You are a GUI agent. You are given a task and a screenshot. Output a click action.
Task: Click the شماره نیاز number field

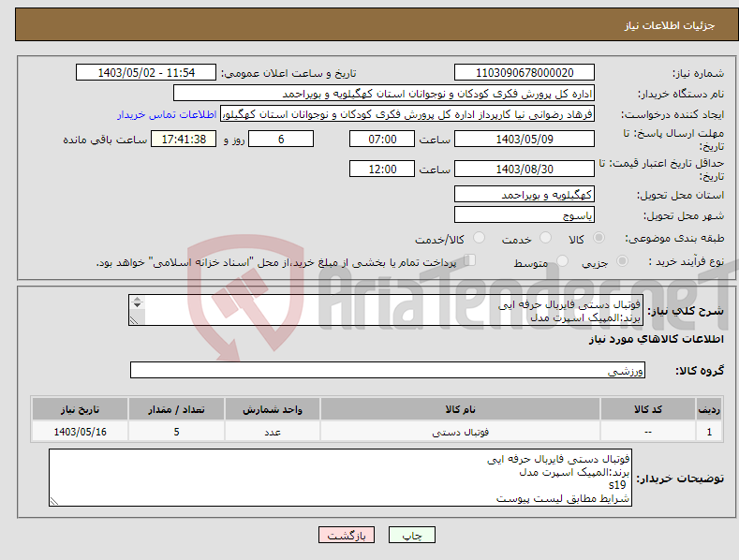pos(525,73)
